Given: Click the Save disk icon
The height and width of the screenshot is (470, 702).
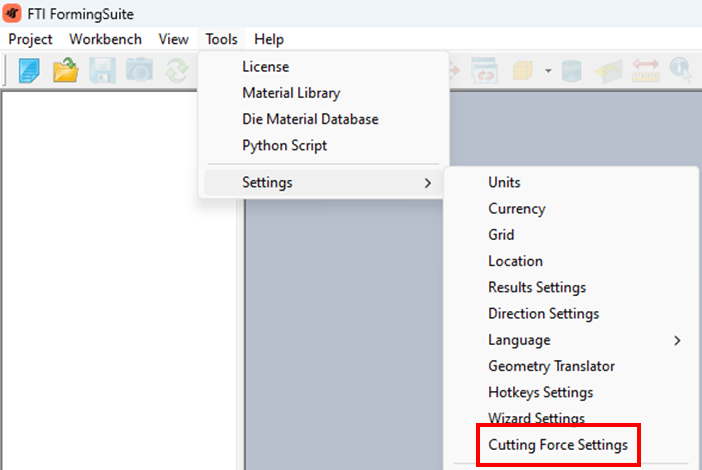Looking at the screenshot, I should tap(103, 71).
